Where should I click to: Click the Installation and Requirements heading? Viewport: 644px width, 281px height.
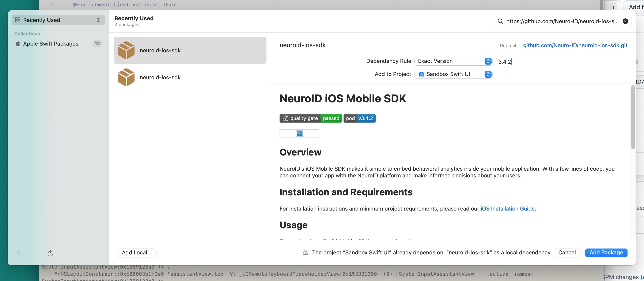point(346,192)
